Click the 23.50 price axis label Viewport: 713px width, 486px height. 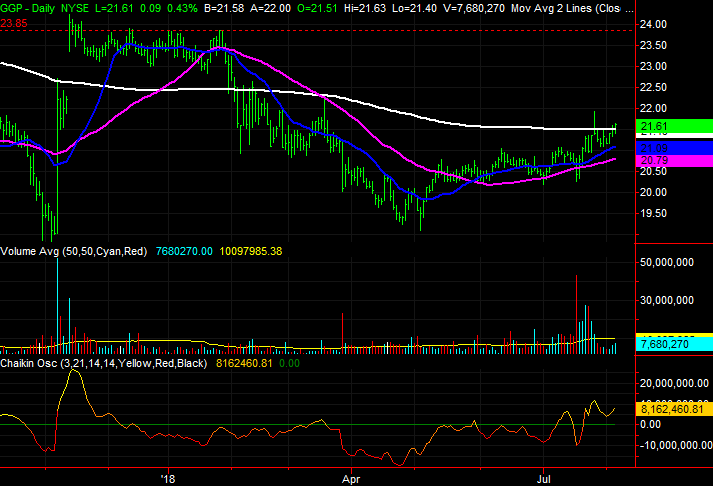point(653,45)
